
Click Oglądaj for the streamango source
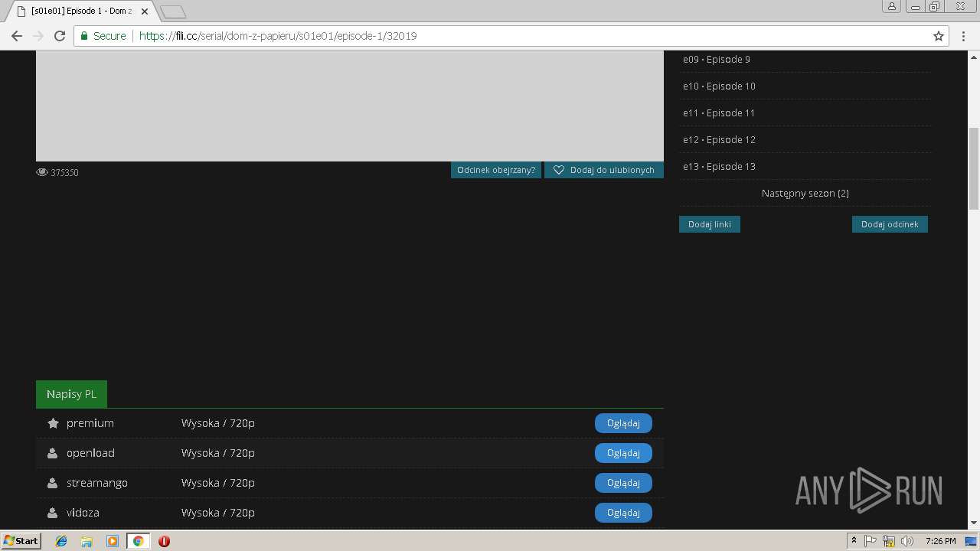point(623,483)
